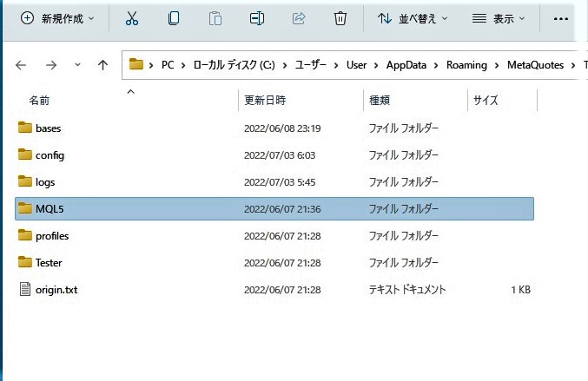Select the origin.txt text file
The image size is (588, 381).
point(56,289)
